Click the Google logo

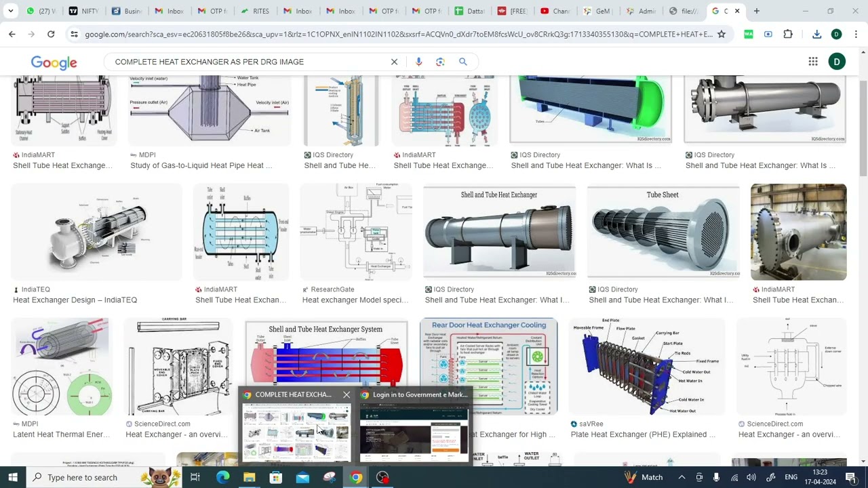[x=54, y=62]
